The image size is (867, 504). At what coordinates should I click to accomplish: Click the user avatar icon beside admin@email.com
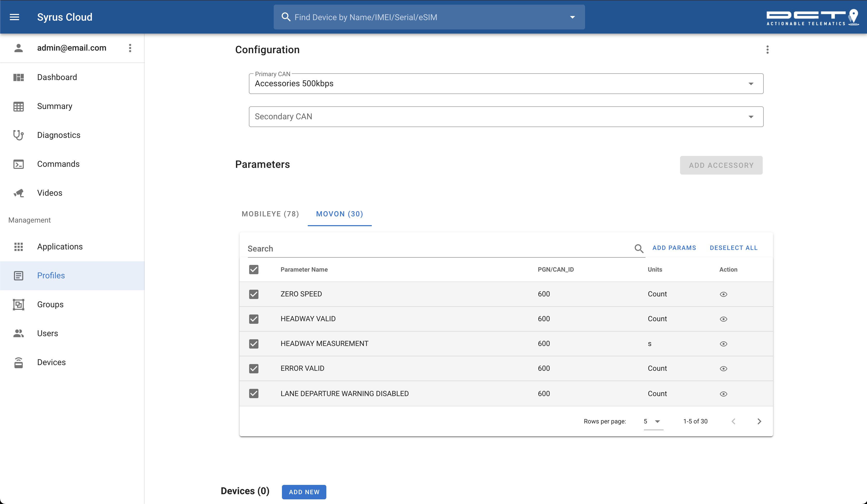pos(19,48)
